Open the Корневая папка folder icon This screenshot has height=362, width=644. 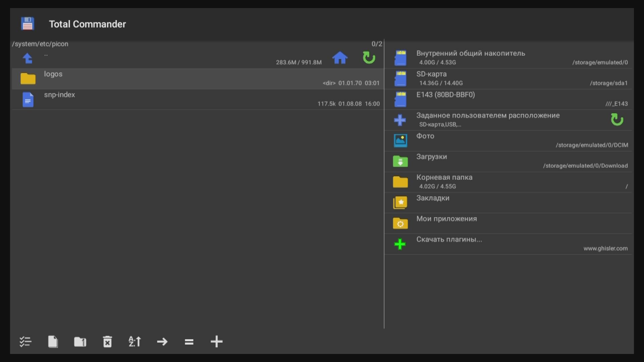pos(400,182)
